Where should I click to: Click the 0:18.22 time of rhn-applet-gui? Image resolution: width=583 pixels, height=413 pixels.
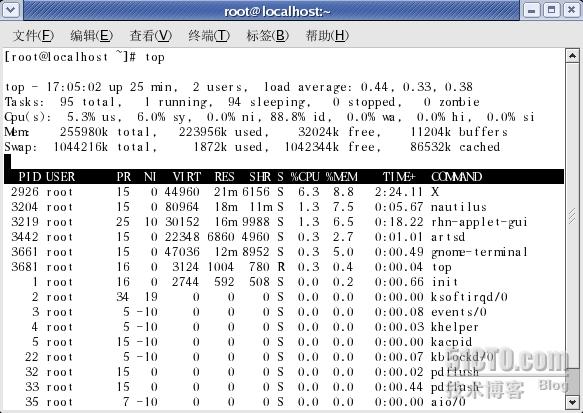click(399, 222)
